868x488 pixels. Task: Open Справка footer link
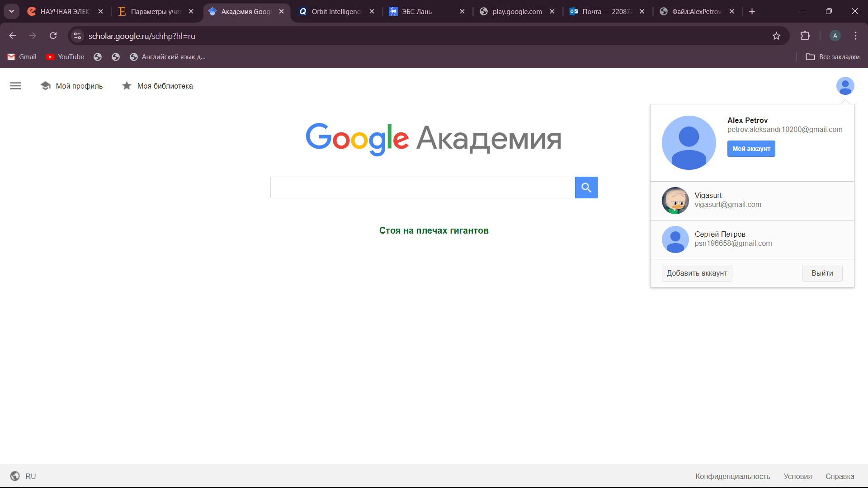[840, 476]
